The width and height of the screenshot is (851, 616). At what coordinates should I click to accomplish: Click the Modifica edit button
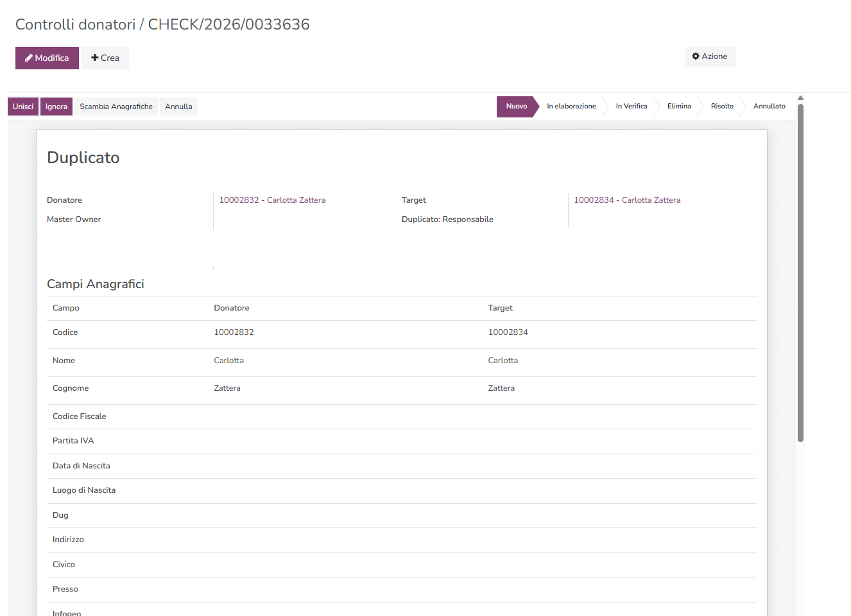(47, 58)
